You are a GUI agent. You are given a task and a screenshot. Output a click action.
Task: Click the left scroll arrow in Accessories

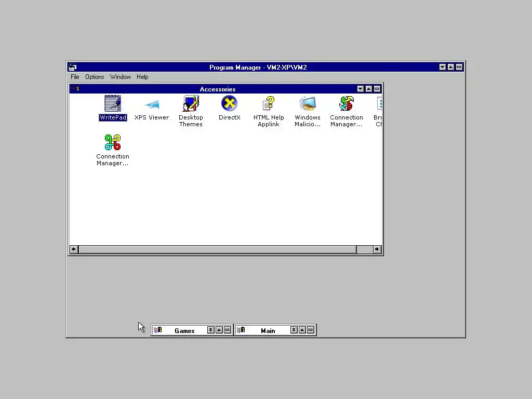74,249
